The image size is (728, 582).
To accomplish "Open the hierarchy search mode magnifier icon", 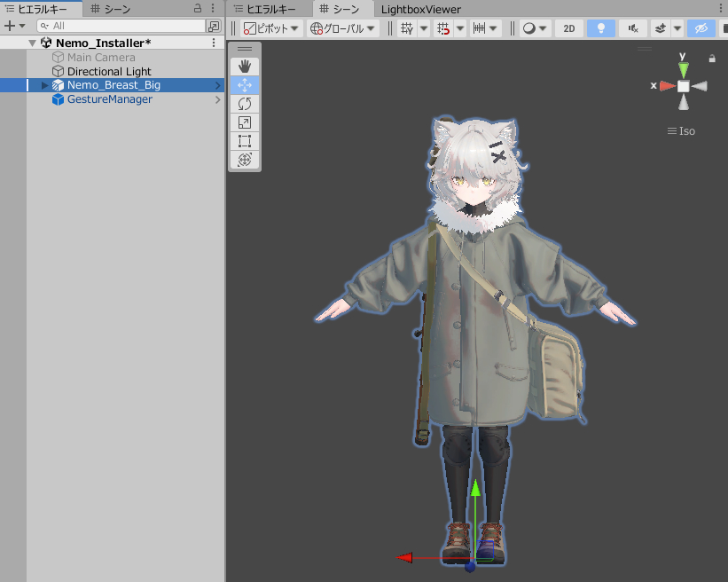I will tap(44, 26).
